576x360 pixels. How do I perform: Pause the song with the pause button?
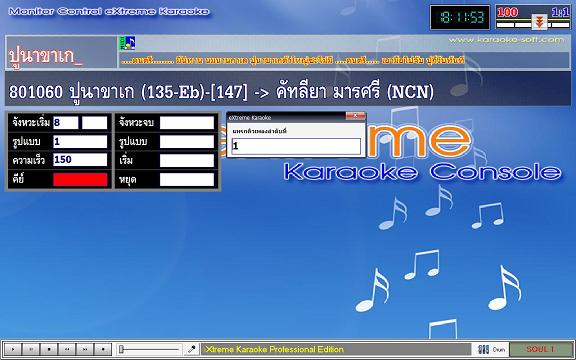pos(31,349)
